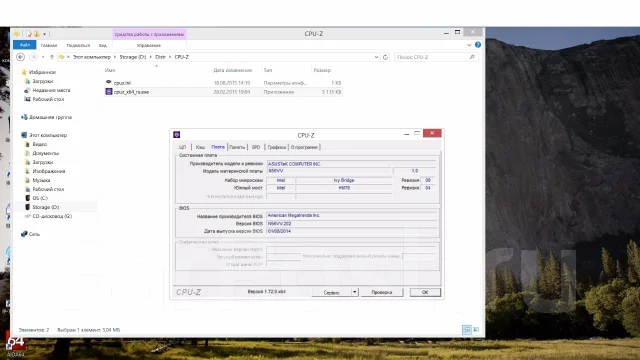
Task: Sort by the Размер column header
Action: point(322,70)
